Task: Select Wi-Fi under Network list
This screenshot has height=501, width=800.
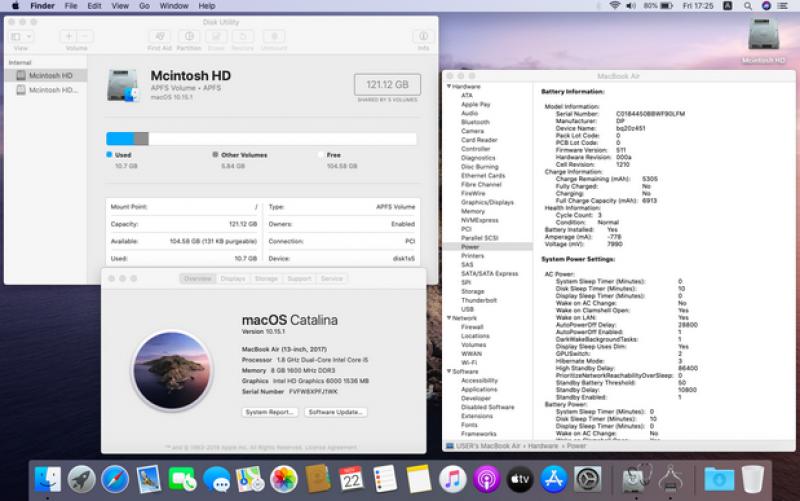Action: coord(469,363)
